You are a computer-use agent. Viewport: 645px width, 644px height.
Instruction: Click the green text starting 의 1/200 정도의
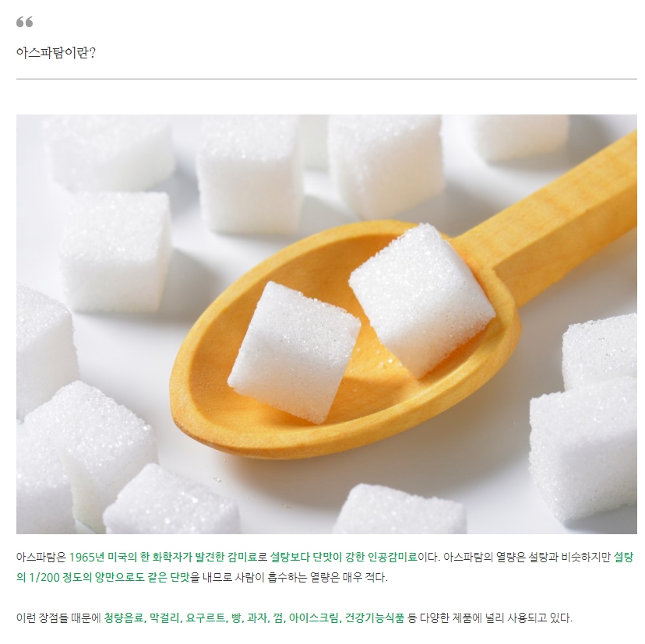coord(104,577)
